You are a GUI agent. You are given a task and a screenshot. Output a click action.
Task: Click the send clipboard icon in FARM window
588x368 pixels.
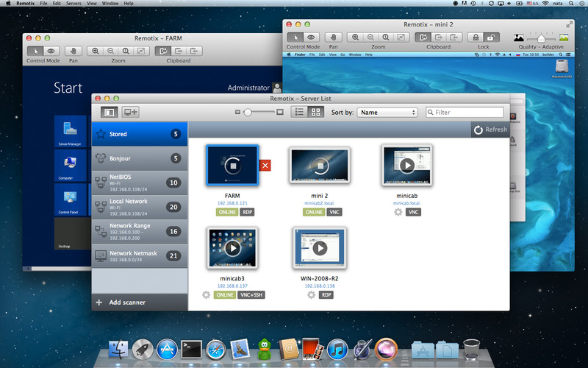[179, 51]
